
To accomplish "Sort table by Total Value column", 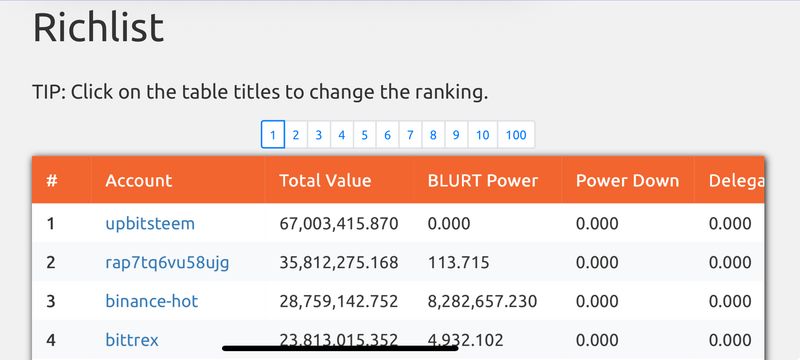I will [326, 181].
